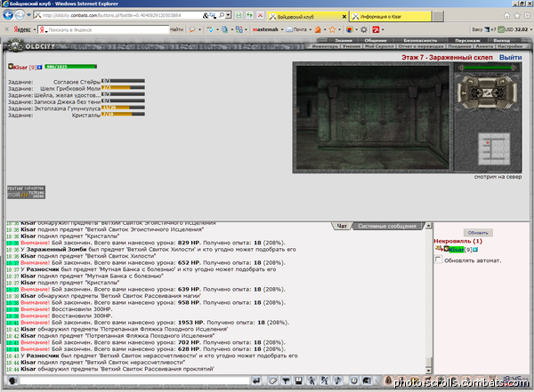Click the Yandex 'Найти' search button
Viewport: 534px width, 392px height.
[x=176, y=29]
